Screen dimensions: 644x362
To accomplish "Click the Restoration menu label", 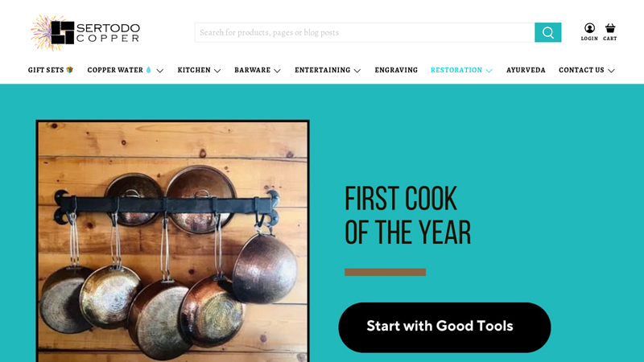I will (456, 70).
